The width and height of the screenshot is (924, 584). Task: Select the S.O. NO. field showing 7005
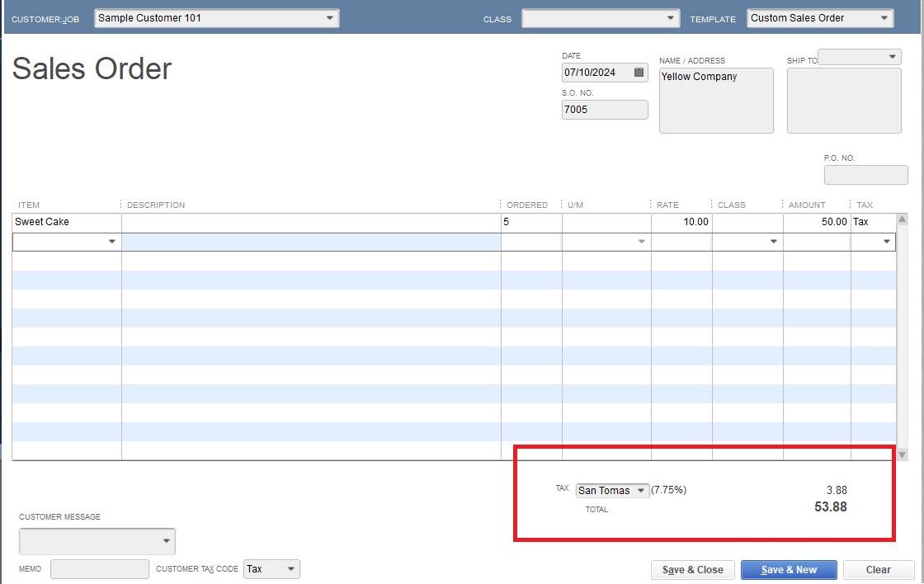[x=605, y=109]
